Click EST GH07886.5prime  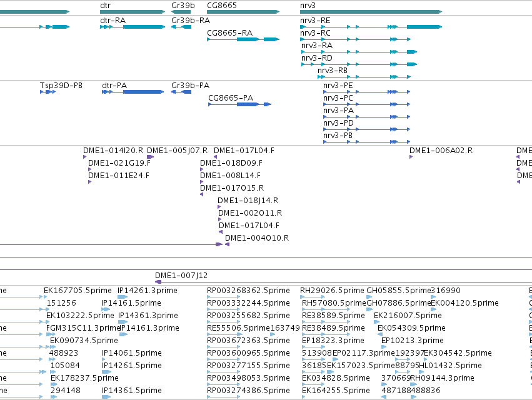(x=399, y=303)
